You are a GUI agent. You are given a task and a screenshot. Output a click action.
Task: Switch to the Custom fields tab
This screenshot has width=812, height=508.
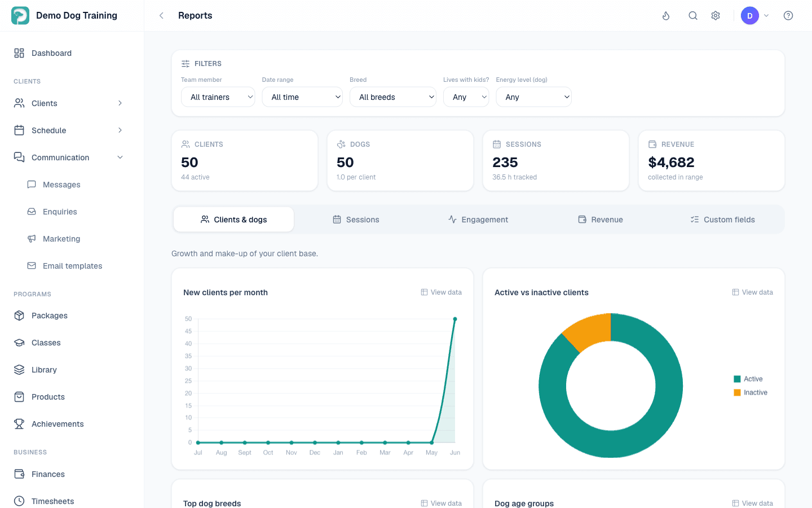722,220
